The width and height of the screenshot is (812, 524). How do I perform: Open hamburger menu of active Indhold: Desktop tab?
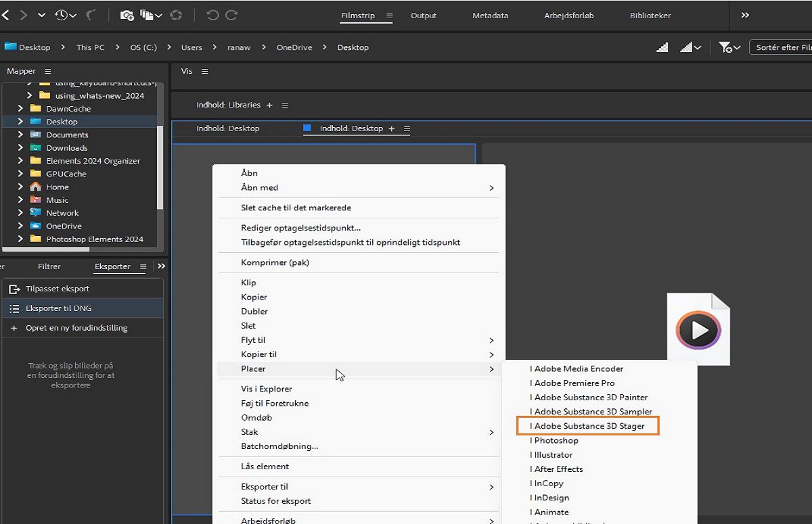(x=407, y=128)
